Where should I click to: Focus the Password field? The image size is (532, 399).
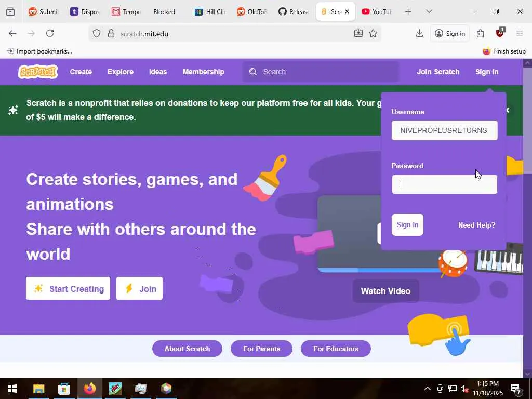click(x=445, y=184)
